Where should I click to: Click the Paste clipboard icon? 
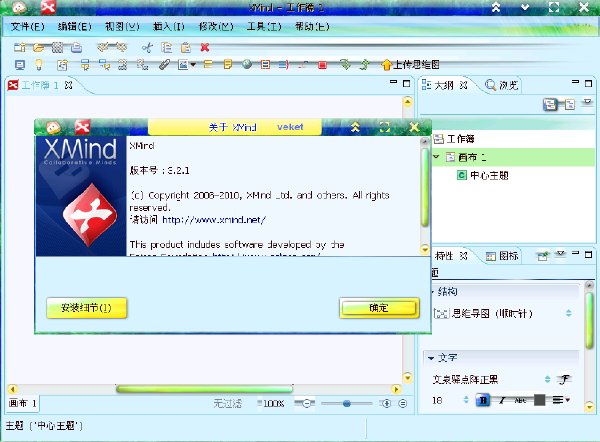[186, 47]
